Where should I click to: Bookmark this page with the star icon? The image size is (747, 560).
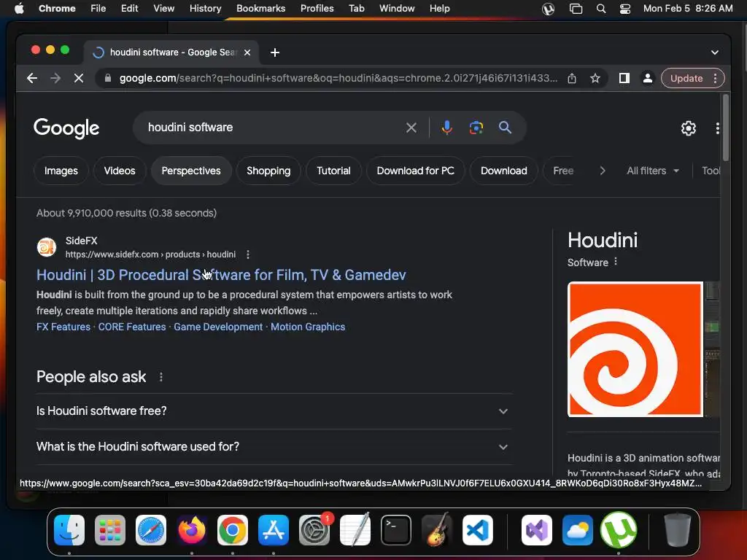click(595, 78)
